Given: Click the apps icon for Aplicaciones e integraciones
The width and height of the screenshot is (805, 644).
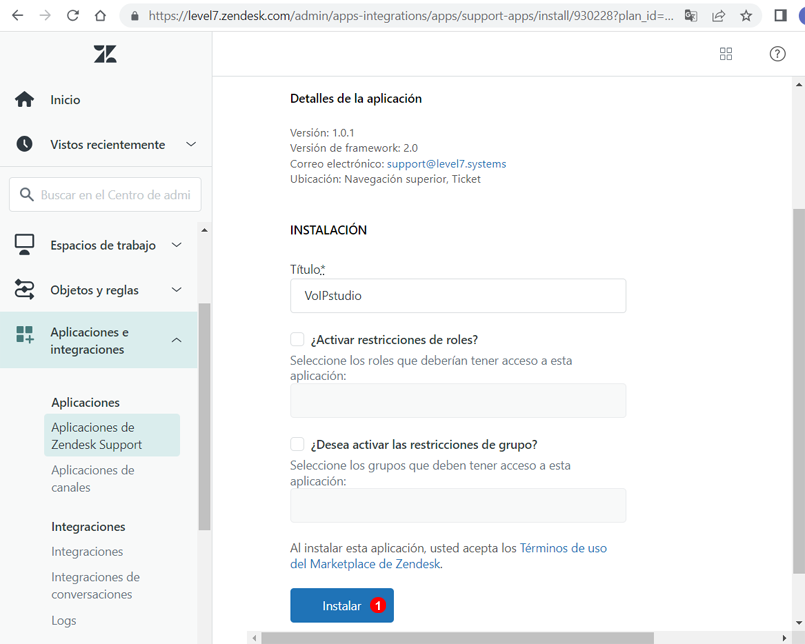Looking at the screenshot, I should tap(25, 334).
